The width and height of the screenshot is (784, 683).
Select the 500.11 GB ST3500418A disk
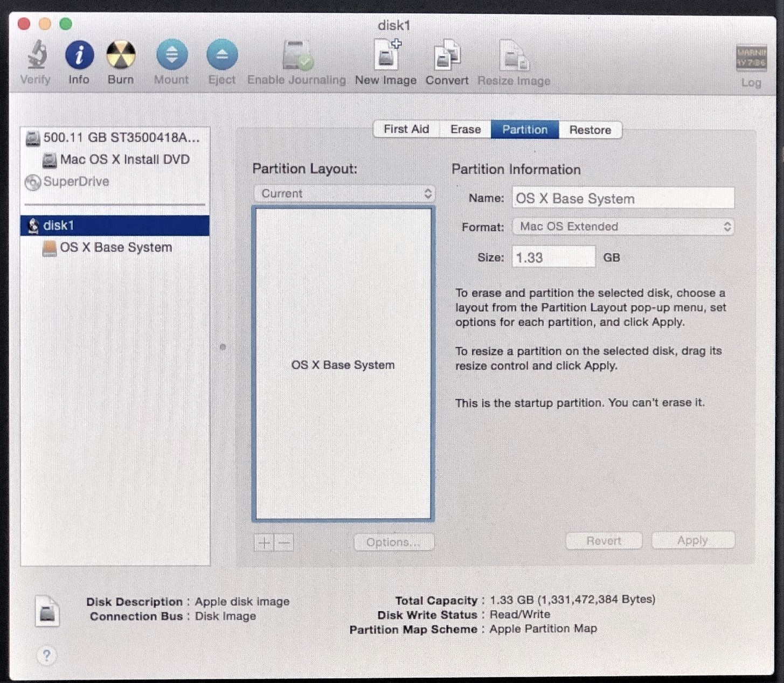pyautogui.click(x=114, y=137)
